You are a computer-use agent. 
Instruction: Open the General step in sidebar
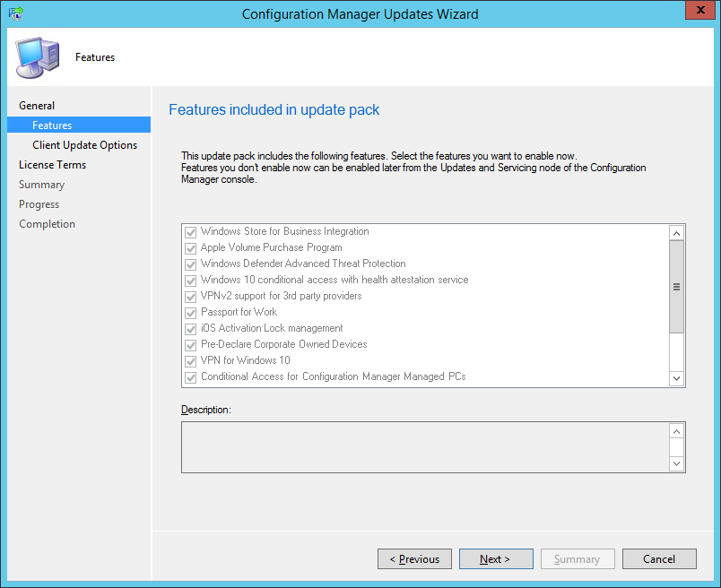pyautogui.click(x=37, y=106)
